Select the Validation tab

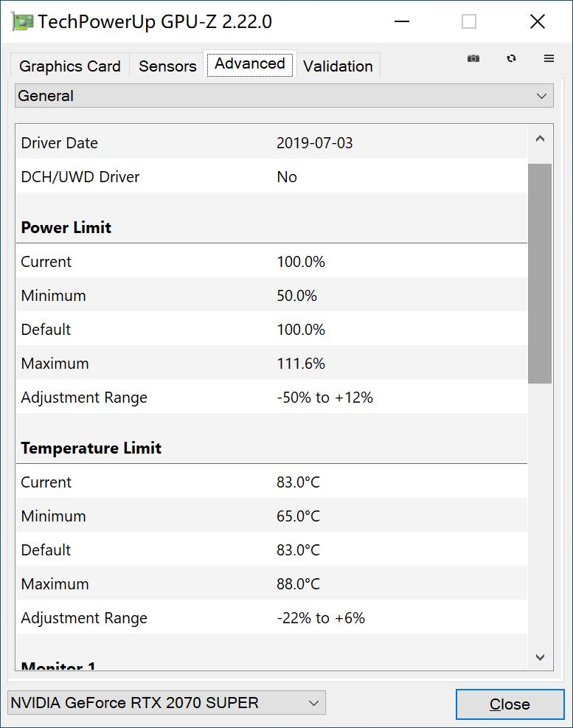tap(338, 66)
